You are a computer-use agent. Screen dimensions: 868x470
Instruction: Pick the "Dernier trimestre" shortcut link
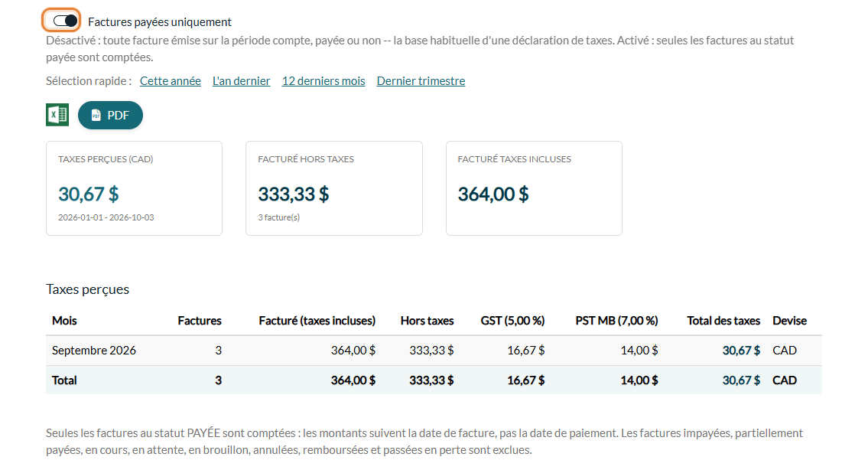click(421, 81)
